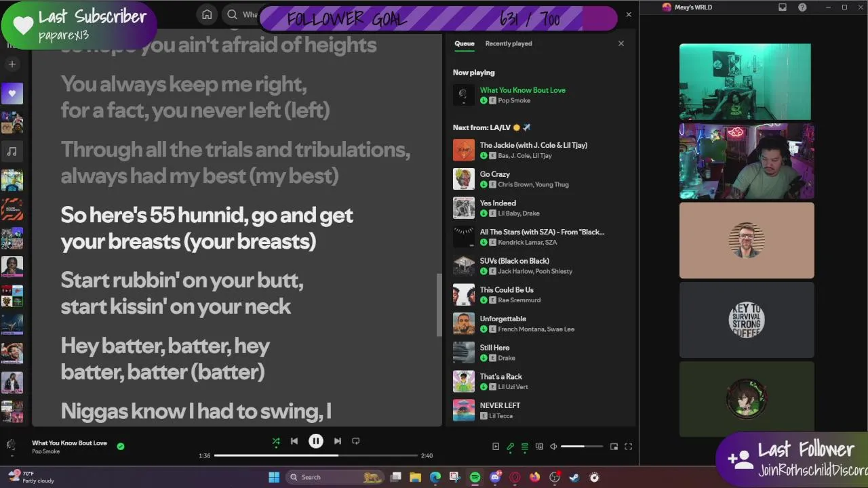Open Firefox from the taskbar

tap(535, 477)
